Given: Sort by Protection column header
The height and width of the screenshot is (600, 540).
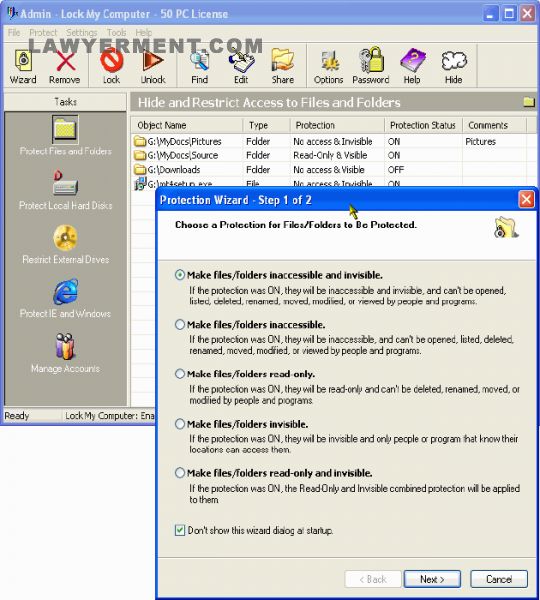Looking at the screenshot, I should coord(337,125).
